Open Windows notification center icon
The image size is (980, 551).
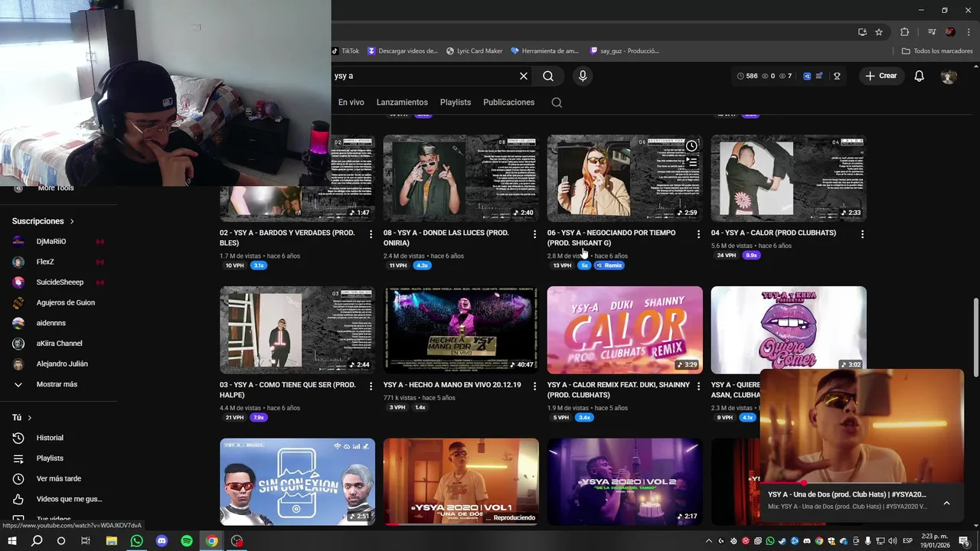(x=964, y=541)
